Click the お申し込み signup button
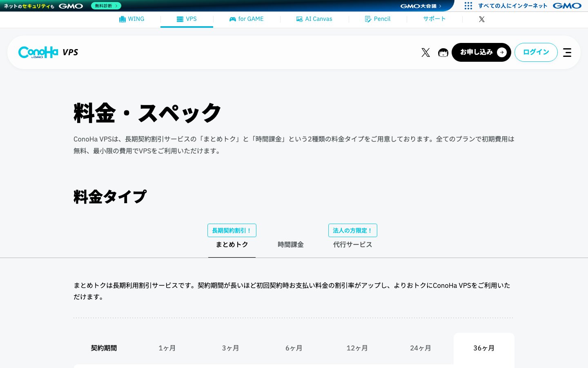Viewport: 588px width, 368px height. coord(481,52)
